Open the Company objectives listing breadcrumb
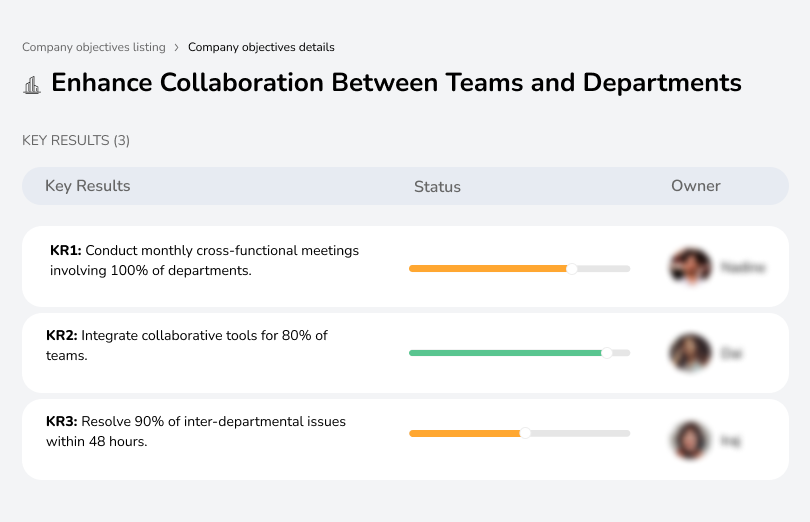 point(94,47)
